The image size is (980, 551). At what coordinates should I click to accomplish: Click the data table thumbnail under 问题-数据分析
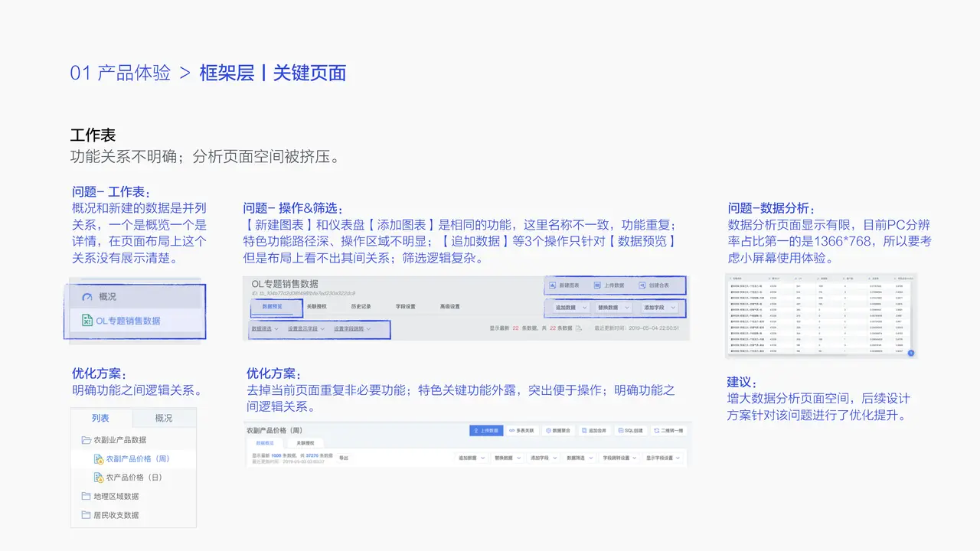pyautogui.click(x=821, y=315)
